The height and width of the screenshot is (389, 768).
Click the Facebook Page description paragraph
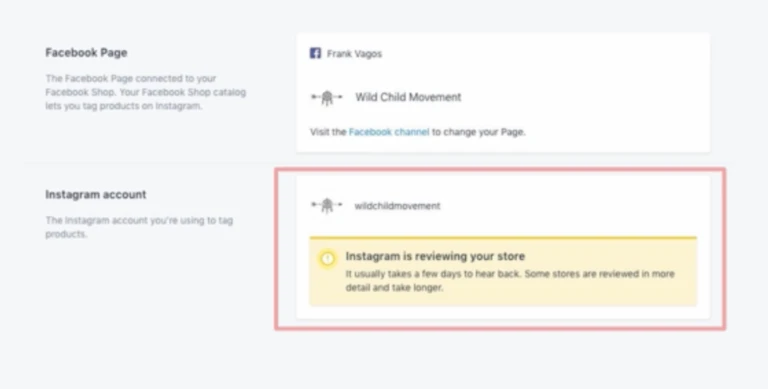pos(145,92)
